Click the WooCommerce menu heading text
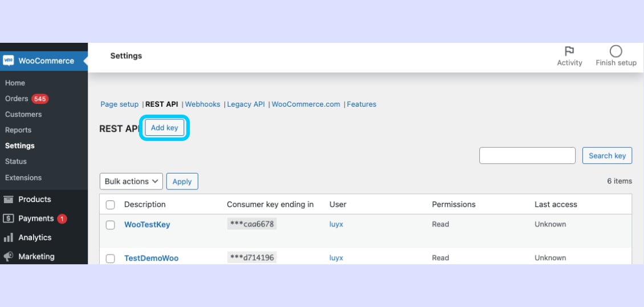The height and width of the screenshot is (307, 644). click(46, 61)
